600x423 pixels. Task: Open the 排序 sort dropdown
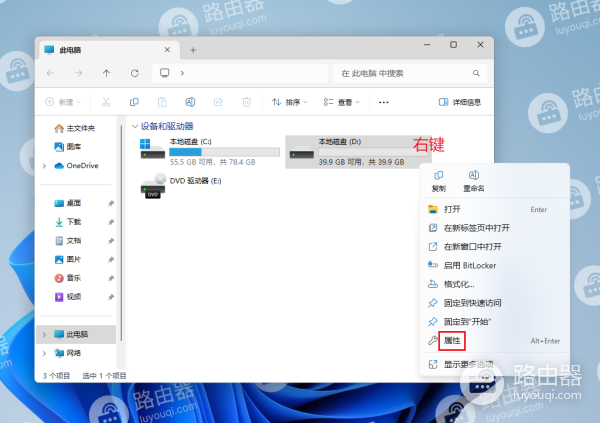pyautogui.click(x=290, y=102)
